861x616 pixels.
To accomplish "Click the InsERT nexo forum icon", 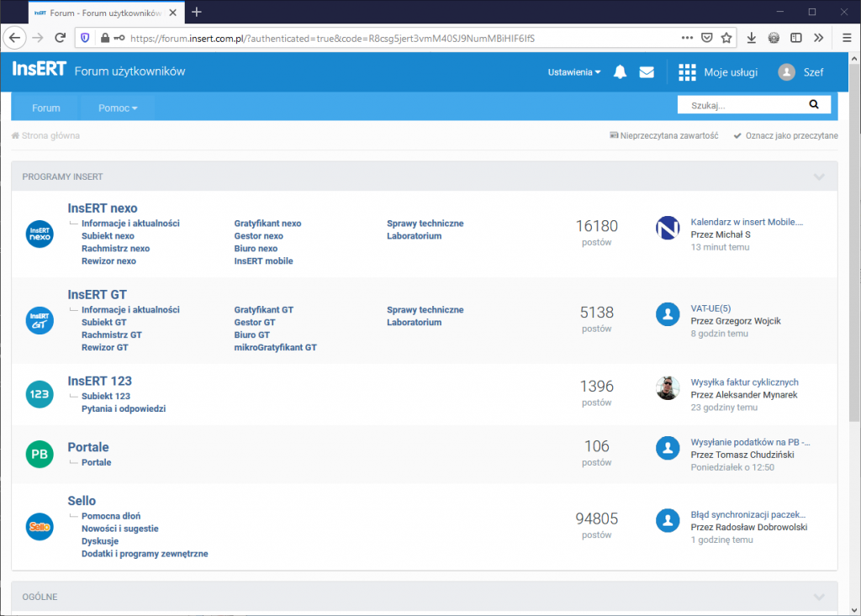I will click(40, 234).
